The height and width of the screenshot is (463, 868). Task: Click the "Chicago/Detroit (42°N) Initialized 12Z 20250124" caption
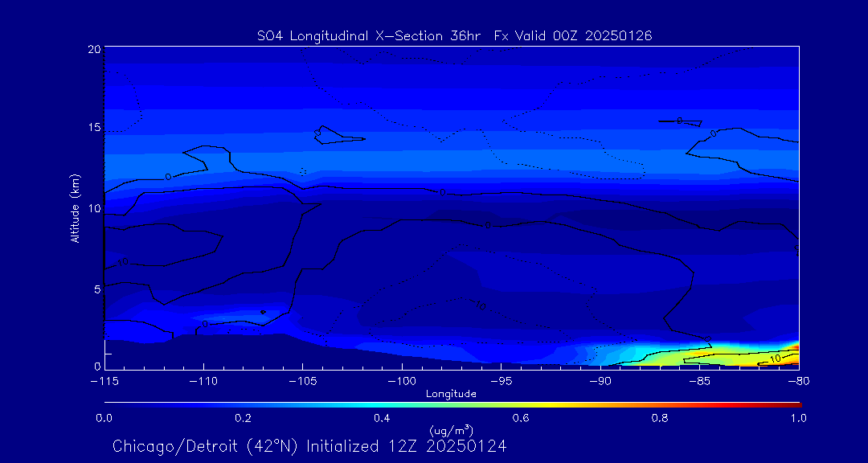tap(309, 446)
